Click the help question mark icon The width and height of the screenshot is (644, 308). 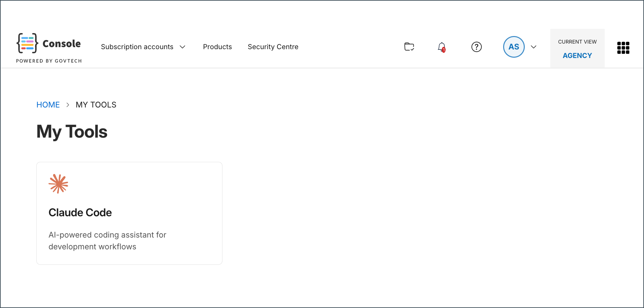click(477, 47)
